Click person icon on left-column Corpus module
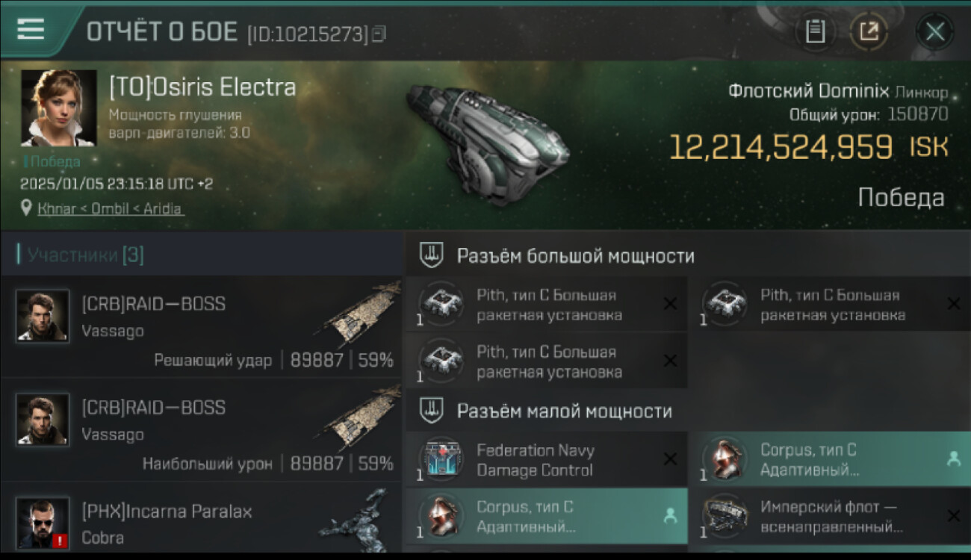 click(670, 515)
